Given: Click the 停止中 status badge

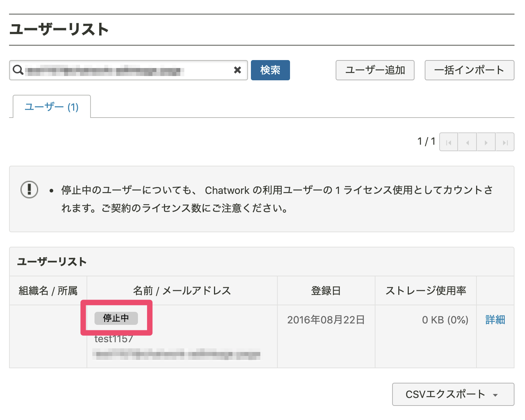Looking at the screenshot, I should (116, 318).
